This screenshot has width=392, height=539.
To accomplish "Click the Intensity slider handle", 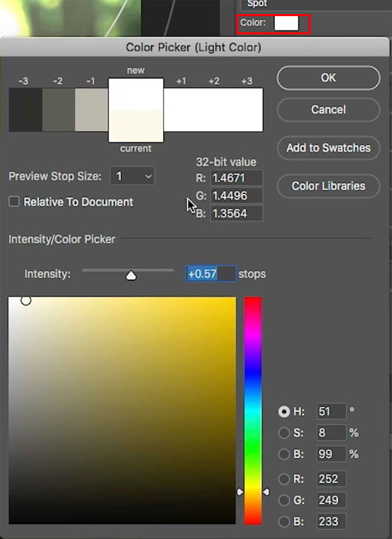I will pyautogui.click(x=131, y=276).
